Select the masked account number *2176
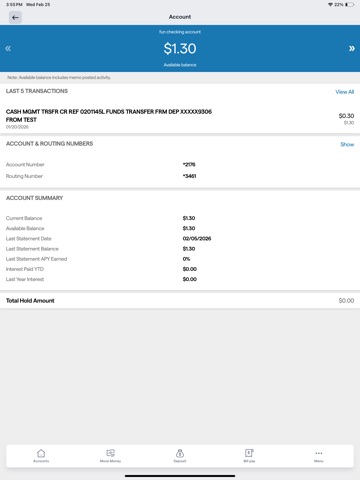 (189, 164)
